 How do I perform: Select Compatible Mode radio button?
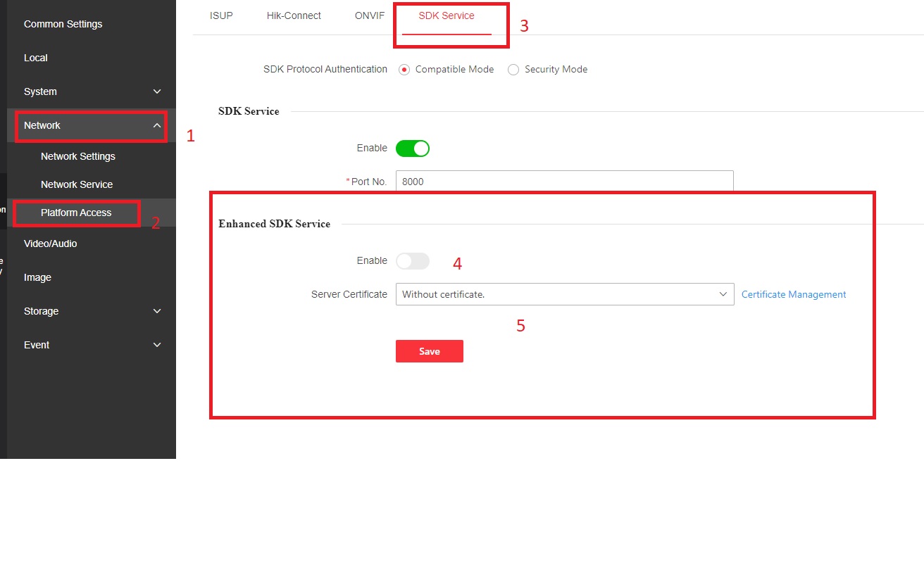point(404,70)
